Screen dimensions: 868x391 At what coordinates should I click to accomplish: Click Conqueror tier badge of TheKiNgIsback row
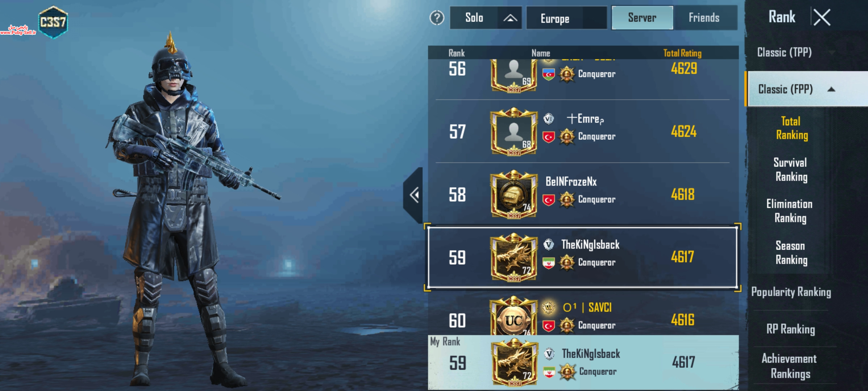(567, 262)
